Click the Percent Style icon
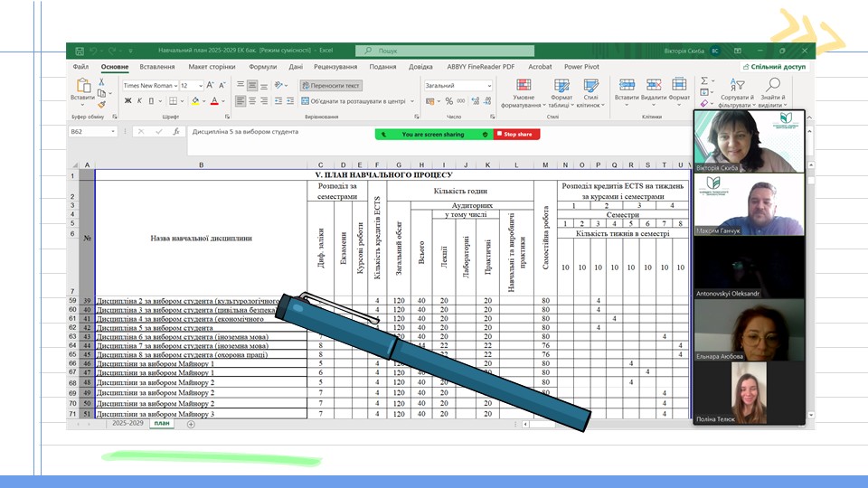The width and height of the screenshot is (868, 488). (448, 101)
